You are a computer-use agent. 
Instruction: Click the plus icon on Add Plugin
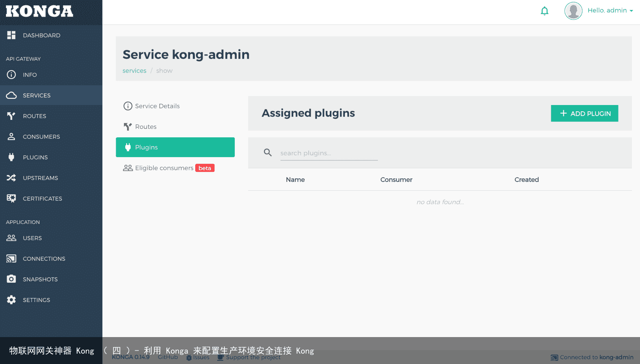point(563,114)
